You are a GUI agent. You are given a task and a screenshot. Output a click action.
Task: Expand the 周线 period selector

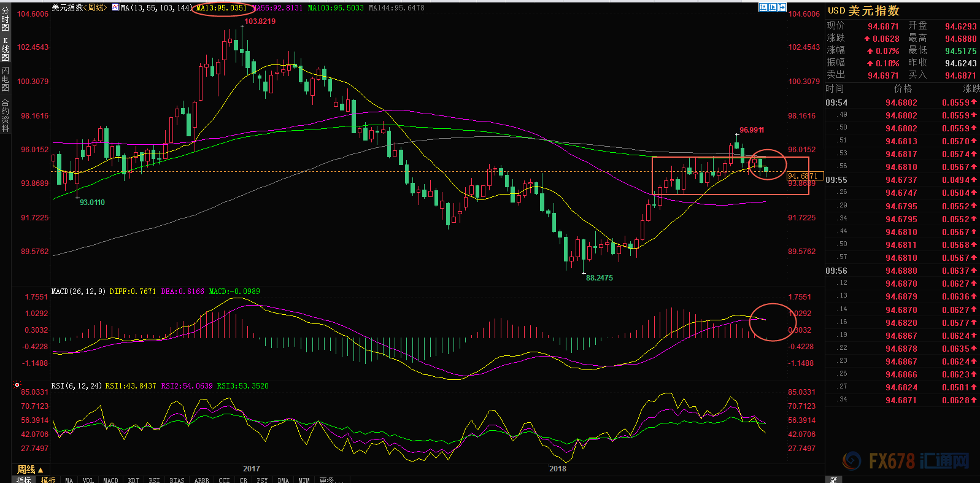coord(30,469)
